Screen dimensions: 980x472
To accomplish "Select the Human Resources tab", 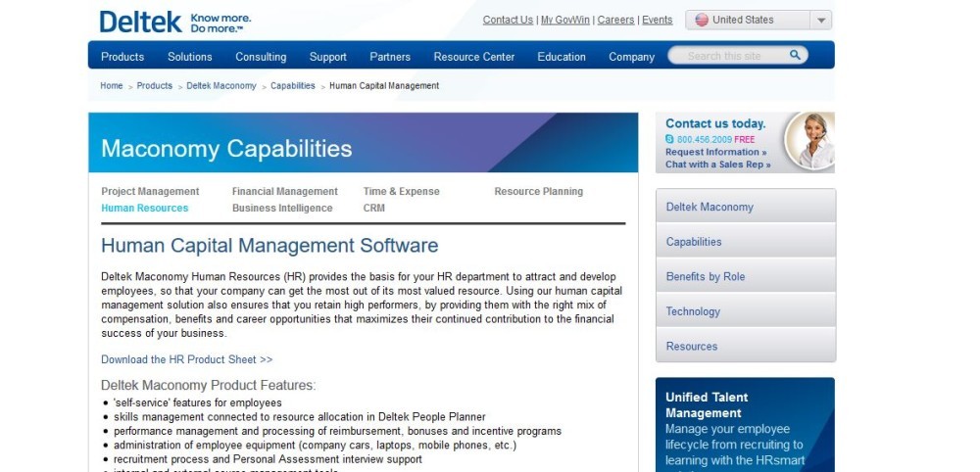I will point(144,209).
